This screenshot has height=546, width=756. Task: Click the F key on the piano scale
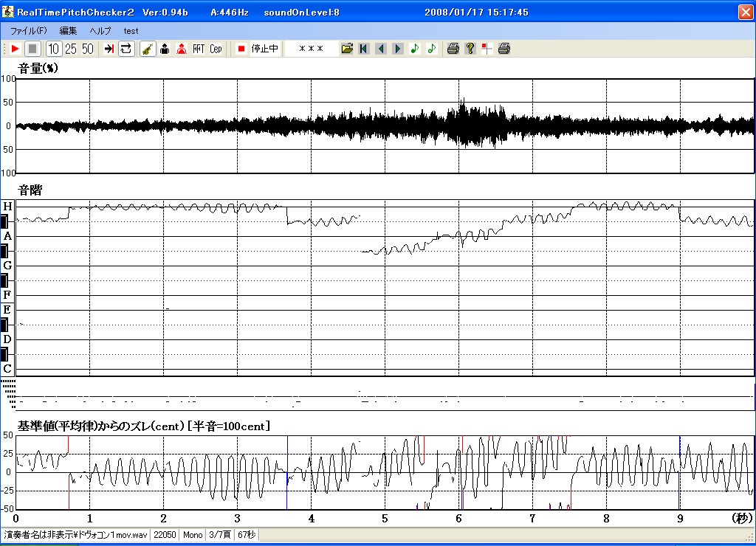7,294
